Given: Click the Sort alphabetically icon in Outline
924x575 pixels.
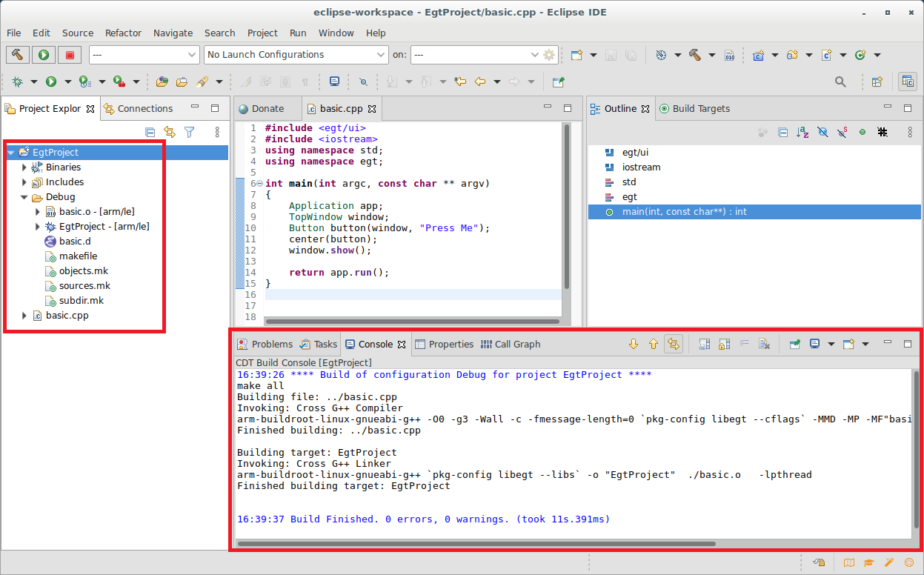Looking at the screenshot, I should (802, 132).
